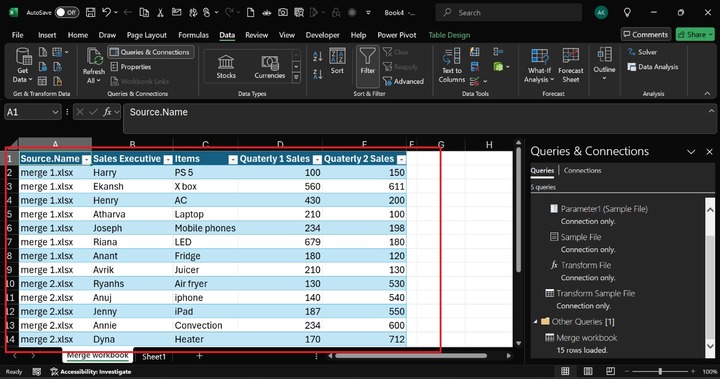This screenshot has height=379, width=720.
Task: Click the Data Analysis button
Action: coord(652,67)
